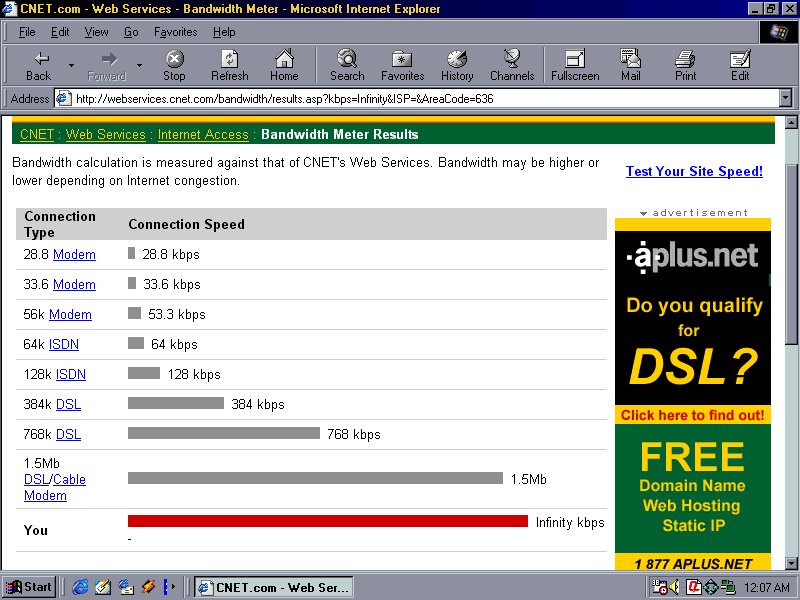Launch Internet Explorer from Quick Launch
The image size is (800, 600).
[x=80, y=587]
